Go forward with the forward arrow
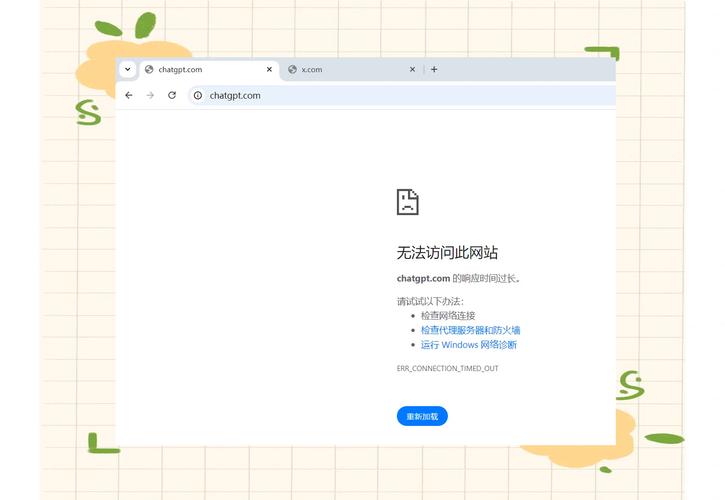The image size is (725, 500). [x=150, y=95]
